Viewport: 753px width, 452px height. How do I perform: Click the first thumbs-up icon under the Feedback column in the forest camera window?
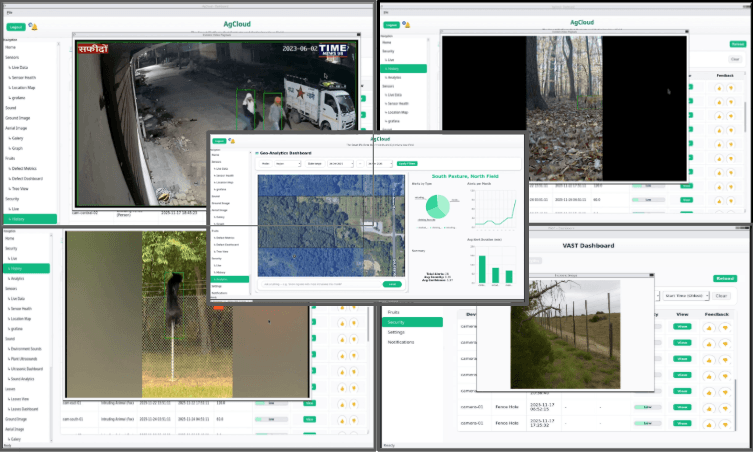tap(719, 88)
